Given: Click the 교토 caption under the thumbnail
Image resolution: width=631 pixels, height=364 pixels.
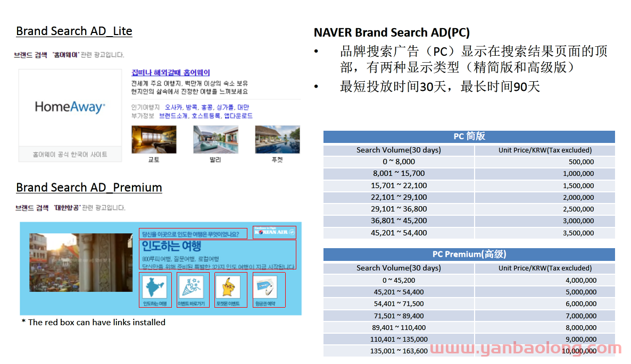Looking at the screenshot, I should pos(154,159).
